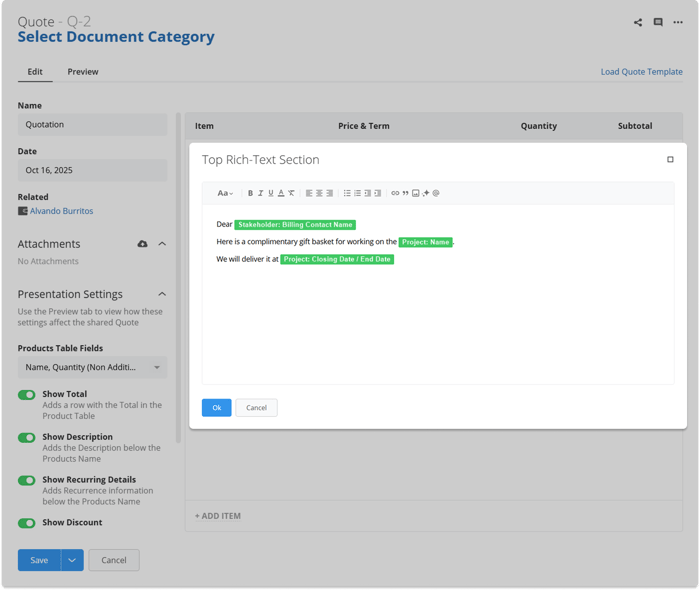Click the Name input field containing Quotation
The width and height of the screenshot is (700, 590).
92,125
